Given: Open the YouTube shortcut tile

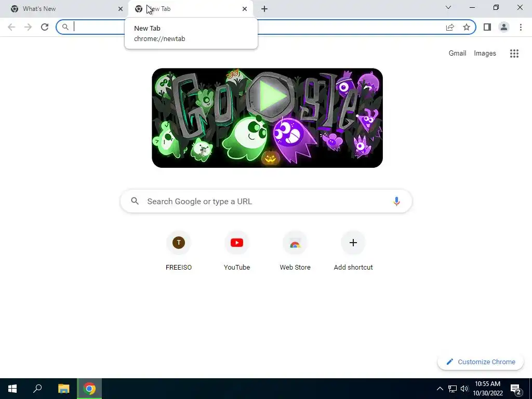Looking at the screenshot, I should pyautogui.click(x=237, y=251).
